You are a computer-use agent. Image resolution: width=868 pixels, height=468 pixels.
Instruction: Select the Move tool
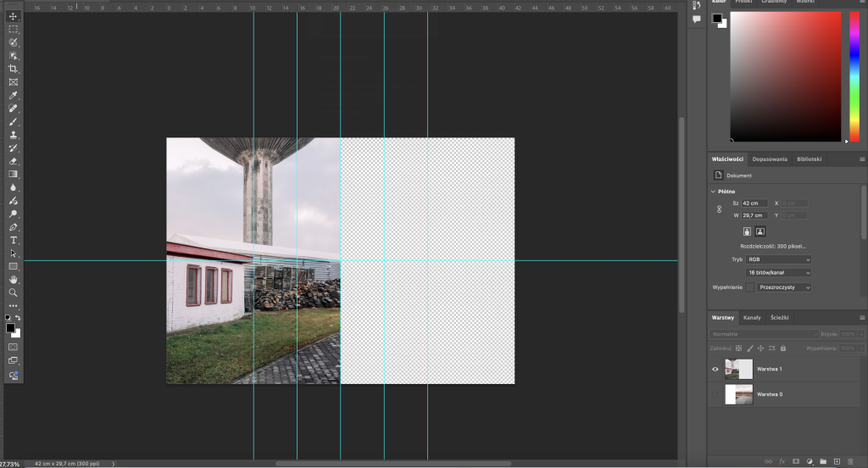13,16
